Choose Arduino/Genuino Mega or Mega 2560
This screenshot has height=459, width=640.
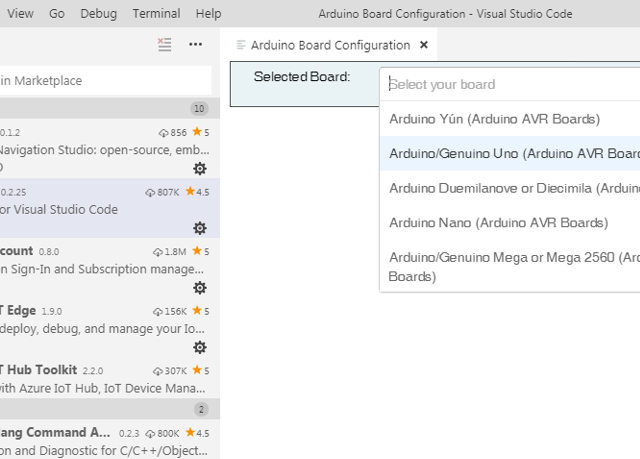510,266
